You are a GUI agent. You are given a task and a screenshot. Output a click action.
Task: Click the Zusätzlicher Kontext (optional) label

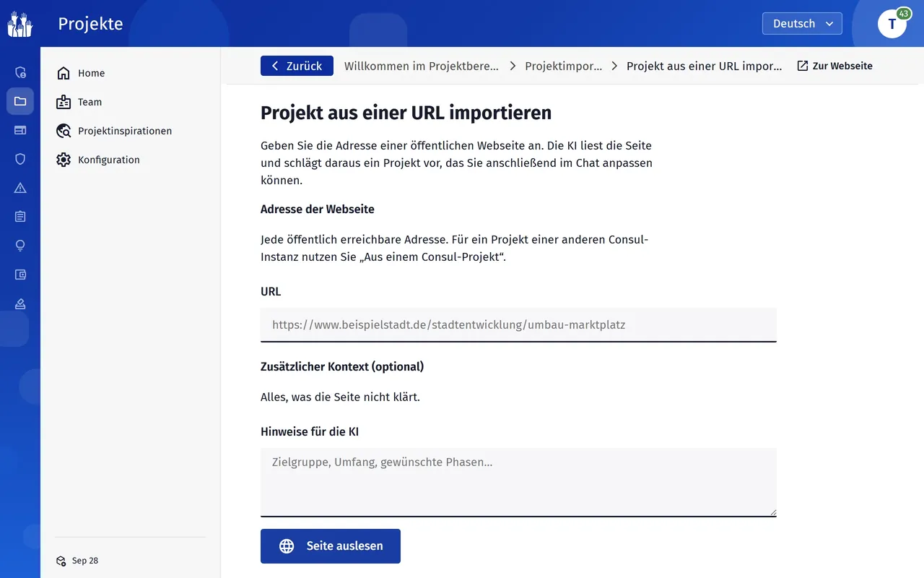click(x=342, y=366)
